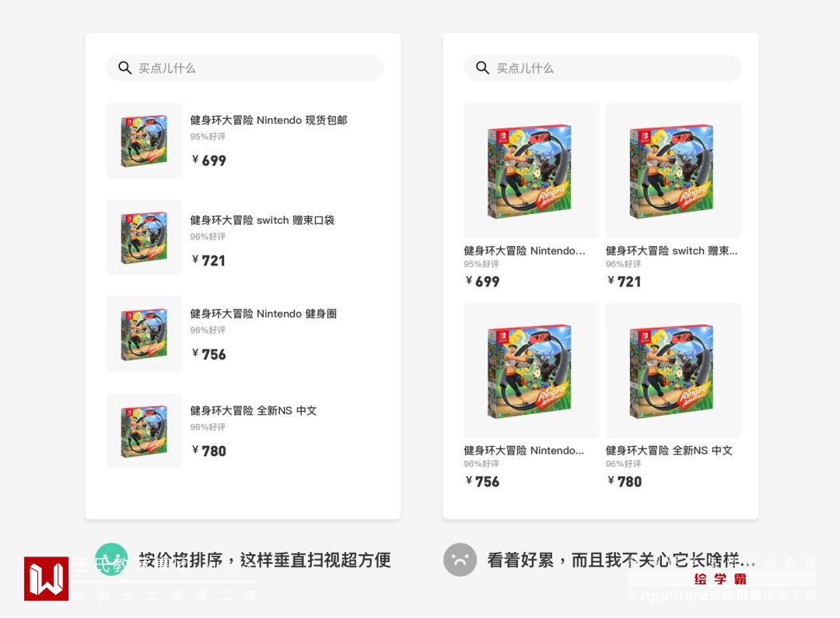Focus the left 买点儿什么 search field
The image size is (840, 618).
245,68
